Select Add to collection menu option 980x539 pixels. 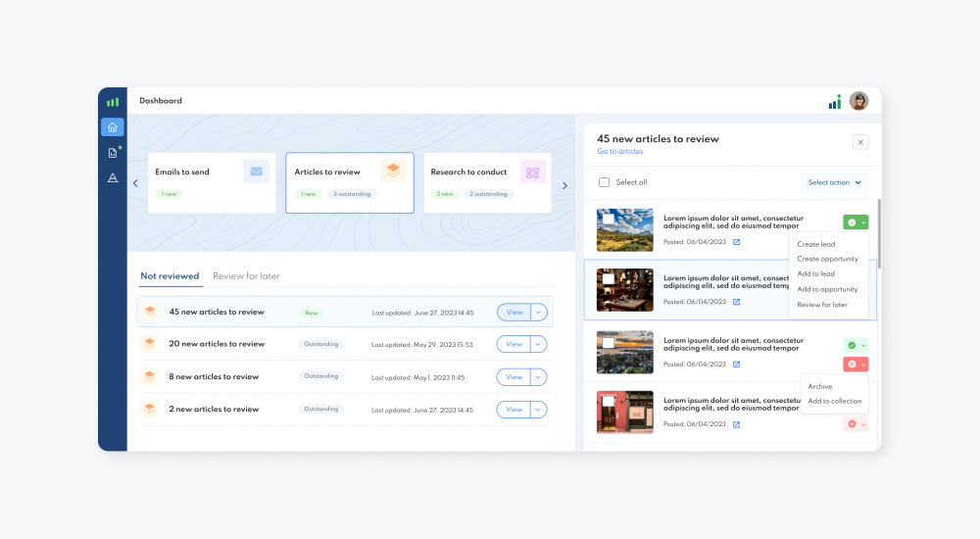pyautogui.click(x=835, y=402)
